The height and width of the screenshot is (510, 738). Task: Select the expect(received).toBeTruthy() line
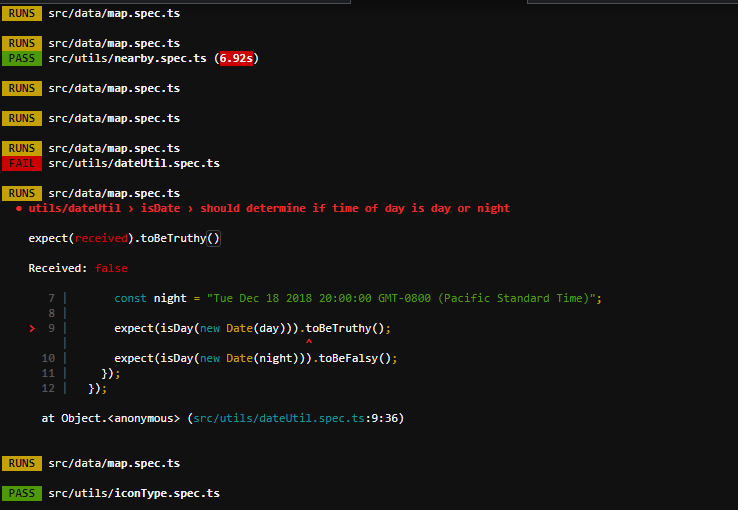pos(124,239)
